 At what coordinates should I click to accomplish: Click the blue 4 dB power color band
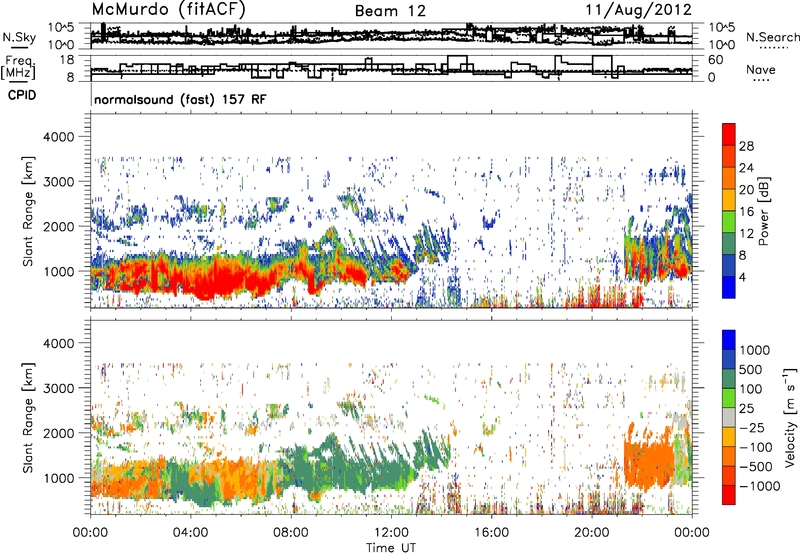729,287
